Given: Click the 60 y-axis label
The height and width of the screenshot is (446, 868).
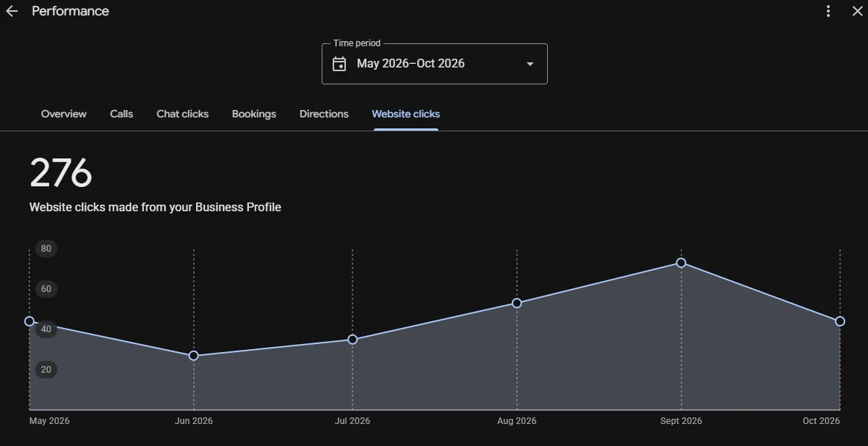Looking at the screenshot, I should [46, 289].
